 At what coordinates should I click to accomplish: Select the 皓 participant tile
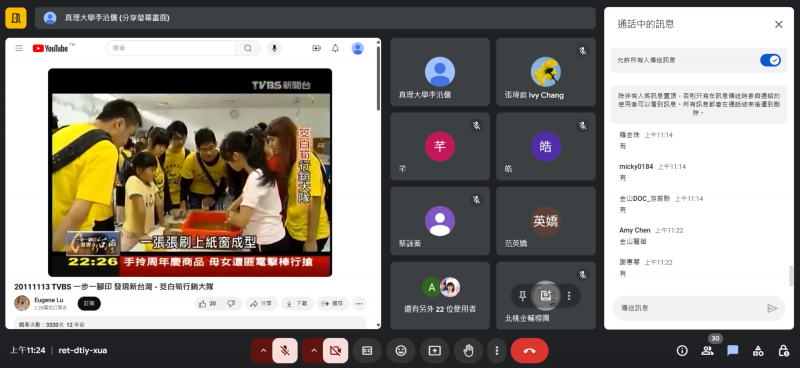tap(546, 146)
